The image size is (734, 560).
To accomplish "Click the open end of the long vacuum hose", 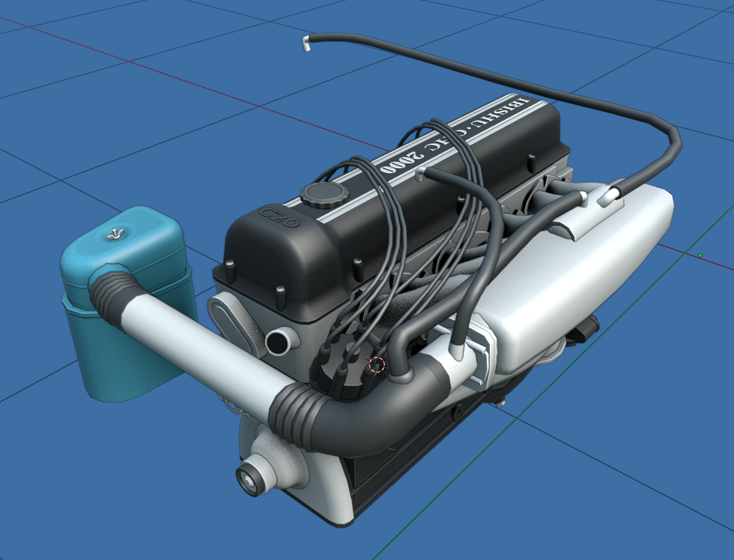I will pos(306,43).
